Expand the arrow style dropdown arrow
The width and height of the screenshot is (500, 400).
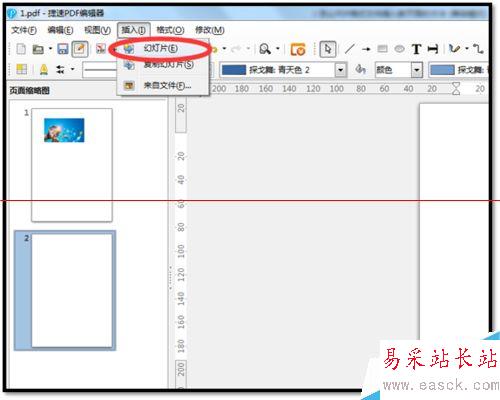point(72,69)
